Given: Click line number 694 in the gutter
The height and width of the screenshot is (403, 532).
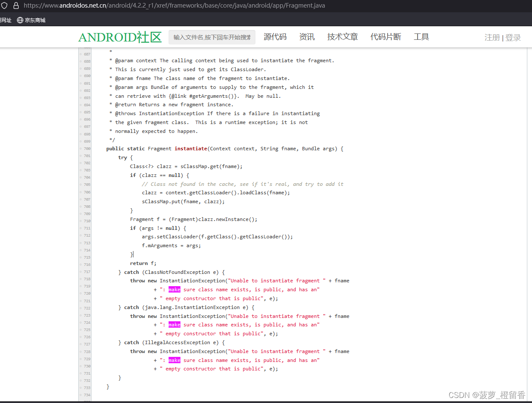Looking at the screenshot, I should click(x=87, y=105).
